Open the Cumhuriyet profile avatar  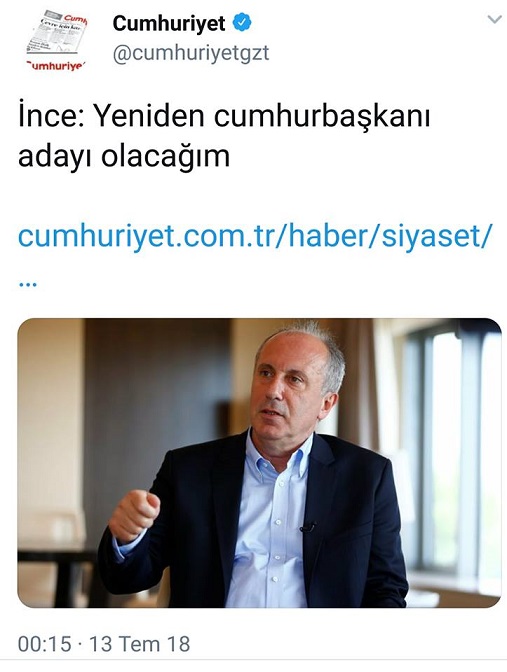click(x=57, y=41)
